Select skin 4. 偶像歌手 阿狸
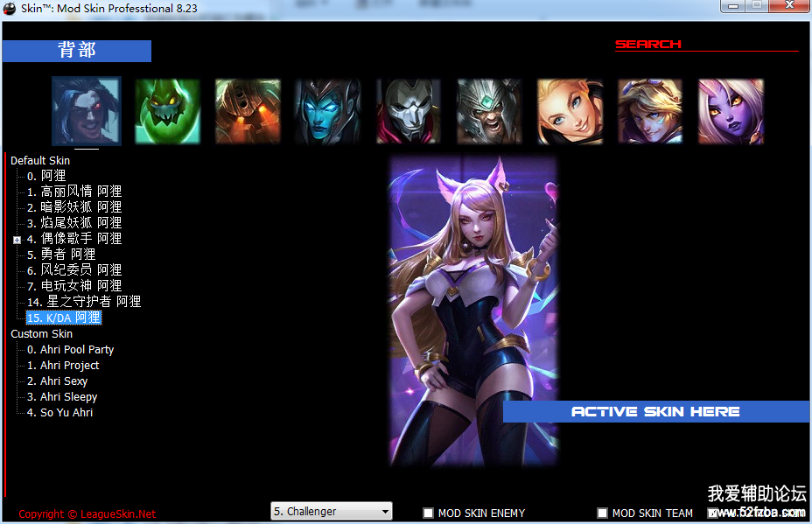Viewport: 812px width, 524px height. coord(74,239)
